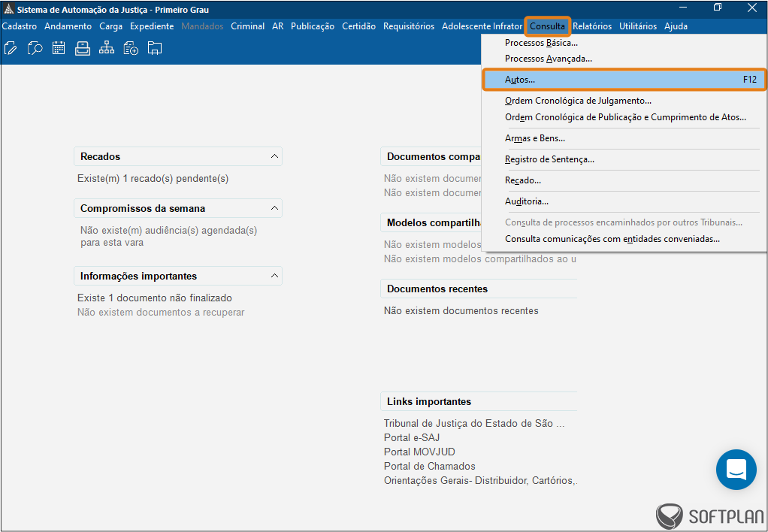The image size is (768, 532).
Task: Open the Utilitários menu
Action: 638,26
